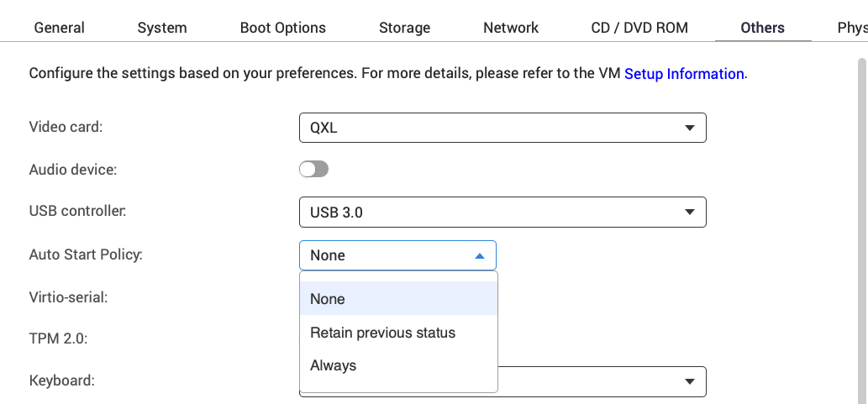Open the System tab

coord(162,28)
